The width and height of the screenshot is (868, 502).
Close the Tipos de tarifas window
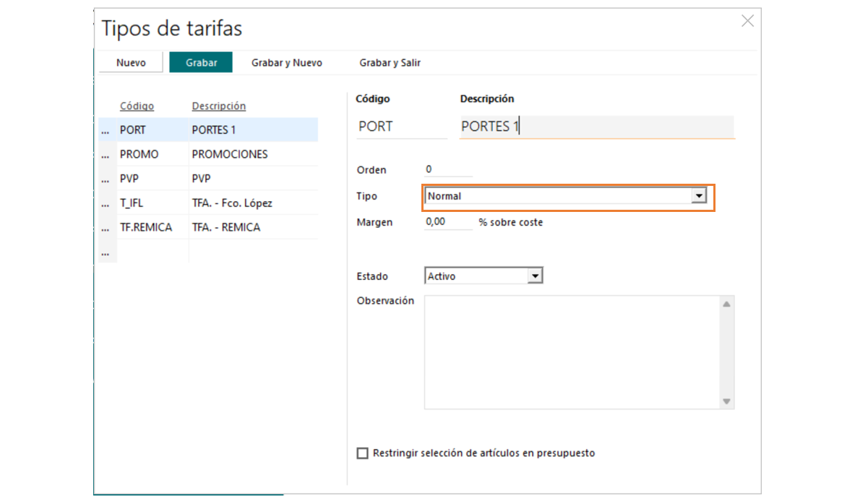click(747, 21)
